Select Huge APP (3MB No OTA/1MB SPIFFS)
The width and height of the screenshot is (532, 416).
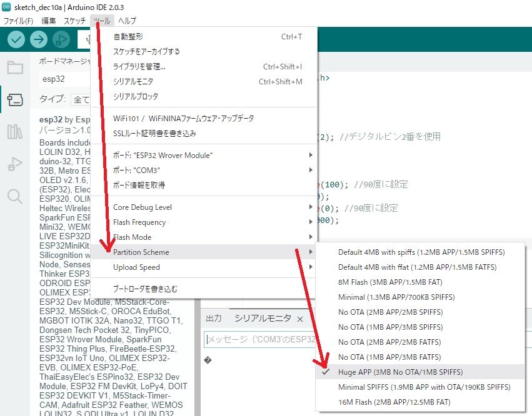[420, 372]
